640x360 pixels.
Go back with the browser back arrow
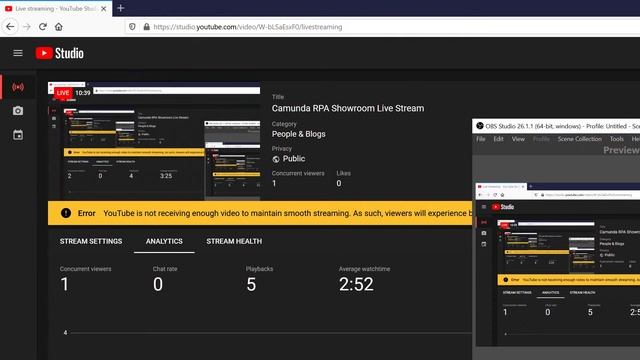[x=10, y=27]
